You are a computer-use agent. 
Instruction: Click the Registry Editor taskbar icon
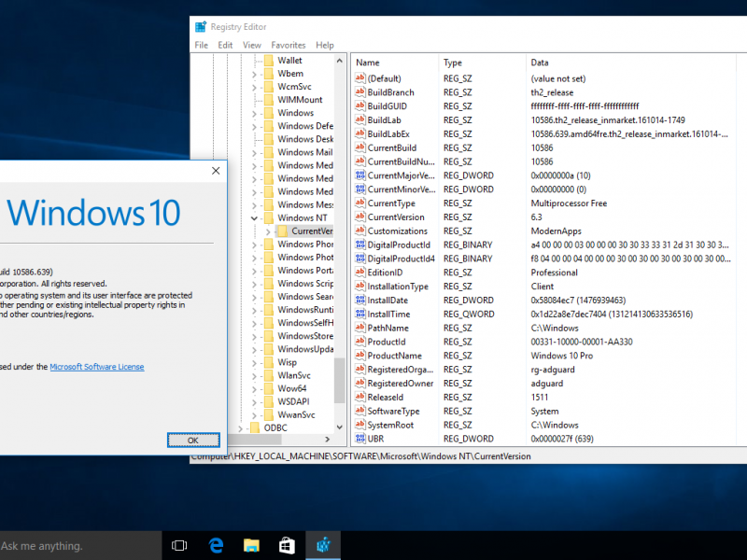click(x=323, y=546)
